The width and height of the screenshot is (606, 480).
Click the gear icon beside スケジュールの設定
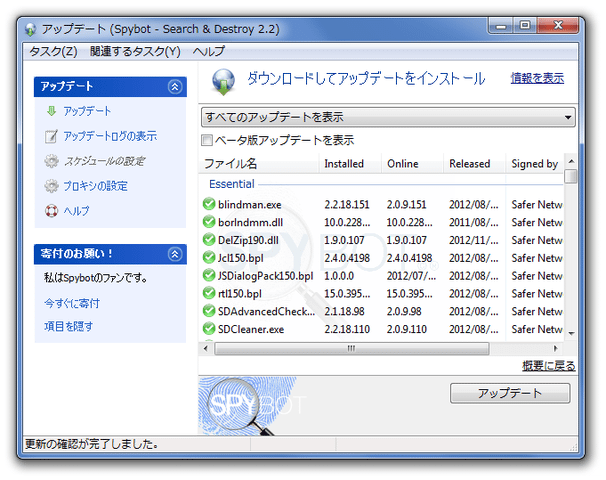(x=51, y=161)
